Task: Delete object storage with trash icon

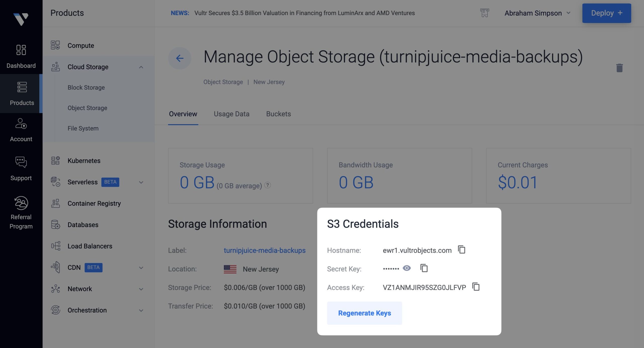Action: [619, 68]
